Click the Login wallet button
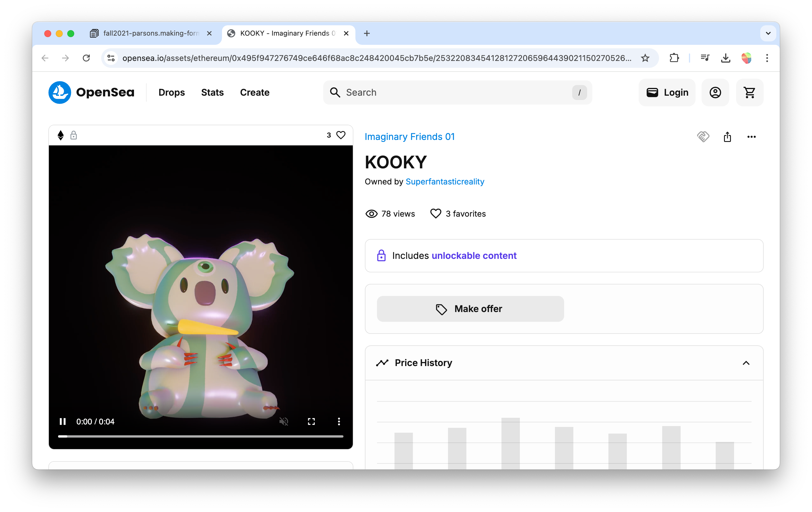This screenshot has height=512, width=812. pos(667,92)
